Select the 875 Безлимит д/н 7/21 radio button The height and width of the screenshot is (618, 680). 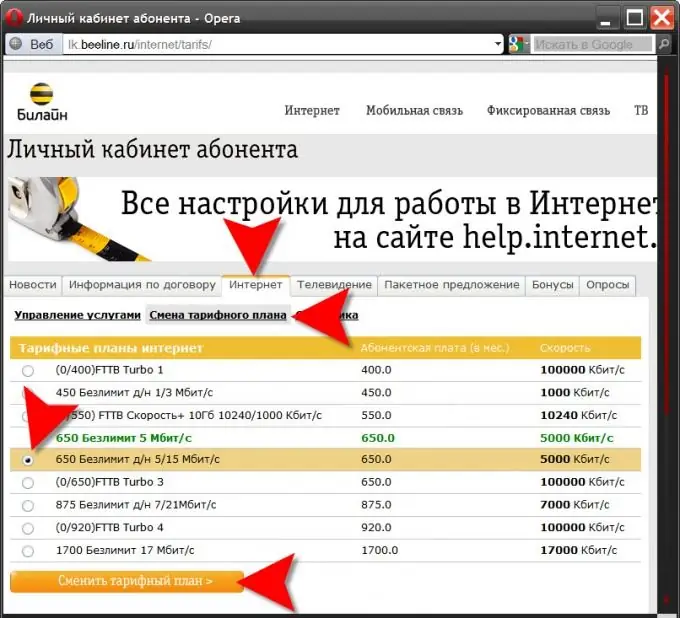[x=28, y=506]
